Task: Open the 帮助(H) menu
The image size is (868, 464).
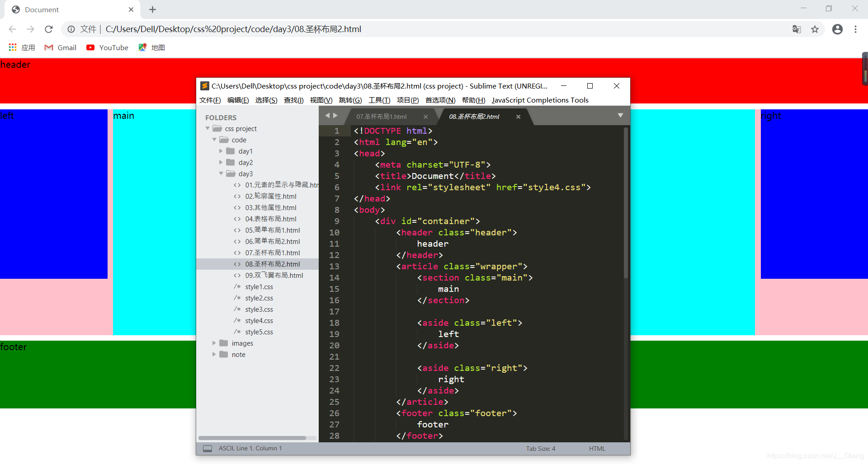Action: click(473, 100)
